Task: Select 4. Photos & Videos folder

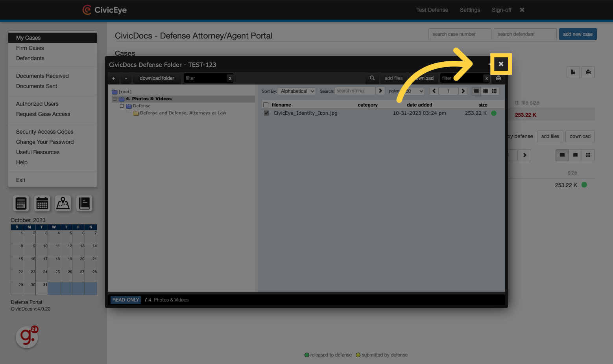Action: click(x=149, y=99)
